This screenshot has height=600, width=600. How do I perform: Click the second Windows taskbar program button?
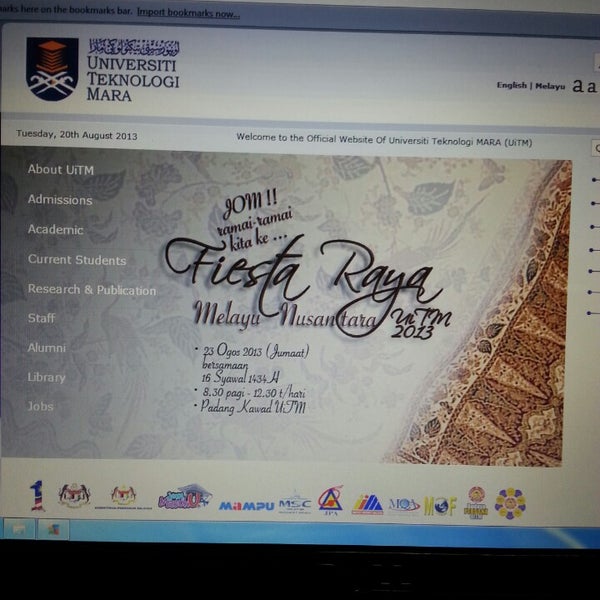[53, 530]
